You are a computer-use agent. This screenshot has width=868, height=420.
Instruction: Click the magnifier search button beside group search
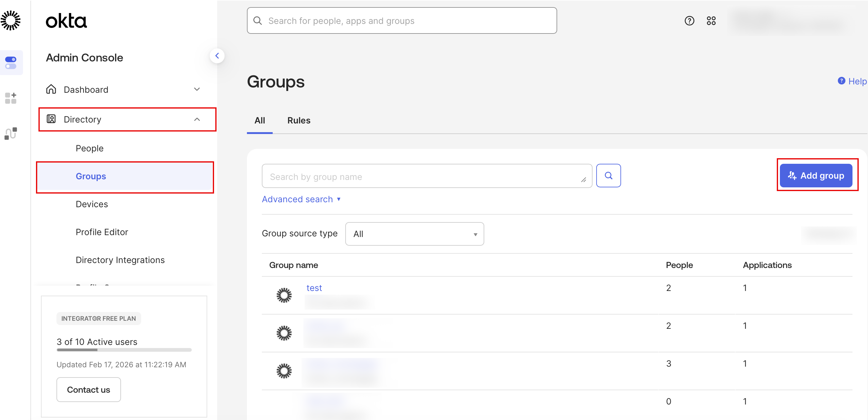tap(608, 176)
